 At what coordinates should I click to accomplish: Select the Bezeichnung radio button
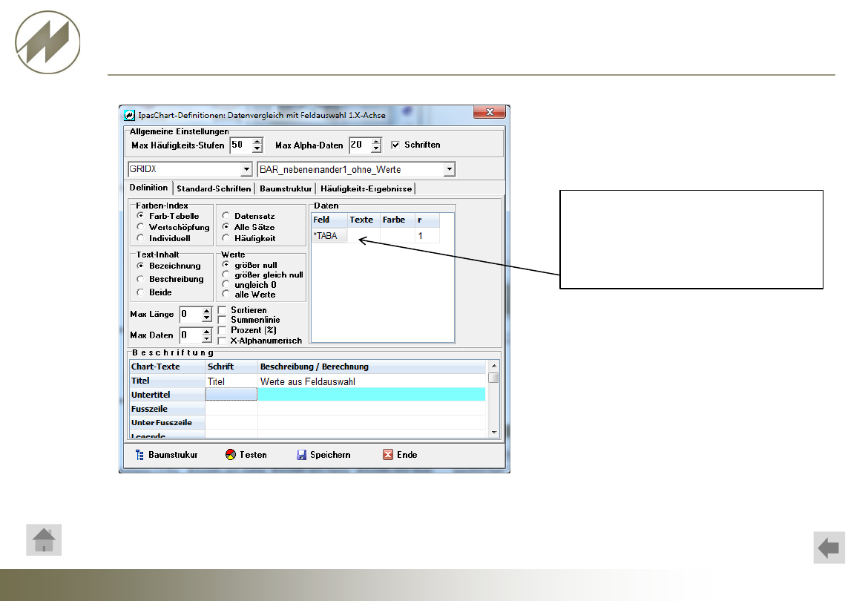[x=141, y=266]
